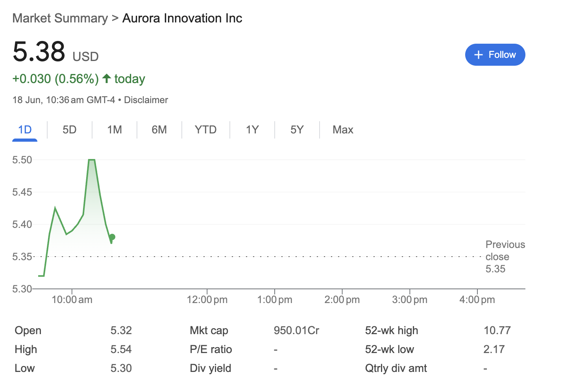Image resolution: width=562 pixels, height=392 pixels.
Task: Click the Mkt cap value 950.01Cr
Action: coord(296,330)
